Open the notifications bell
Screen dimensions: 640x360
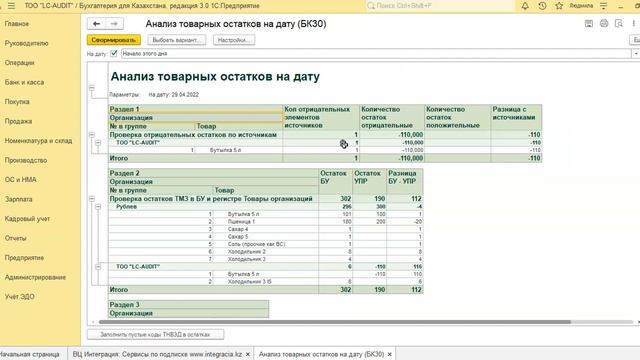pyautogui.click(x=525, y=6)
